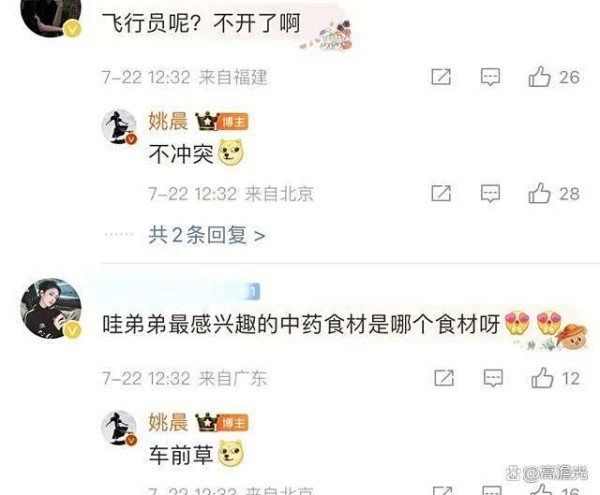Share the 飞行员呢 comment via its forward icon
The height and width of the screenshot is (495, 600).
[x=441, y=77]
